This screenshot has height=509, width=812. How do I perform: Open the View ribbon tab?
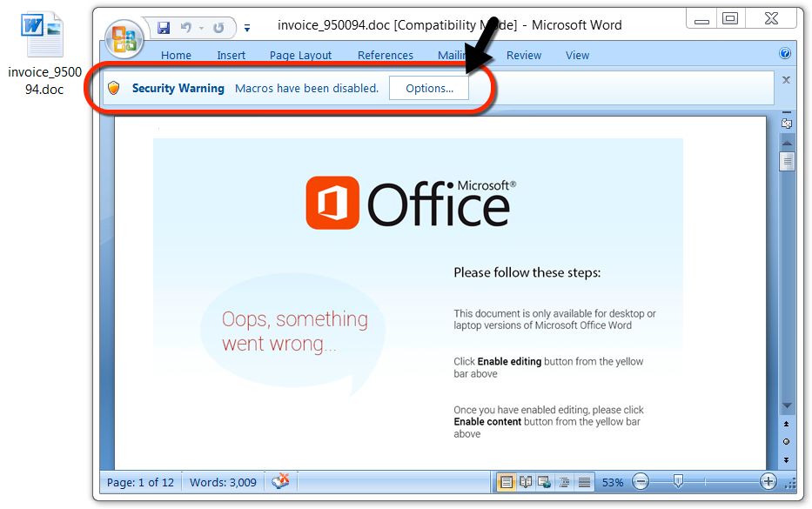577,56
